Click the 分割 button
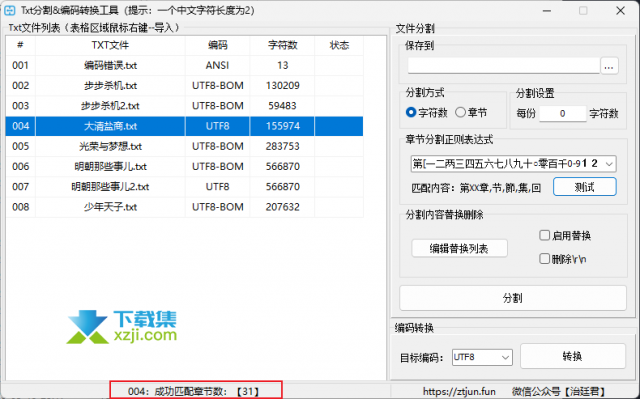 coord(513,298)
